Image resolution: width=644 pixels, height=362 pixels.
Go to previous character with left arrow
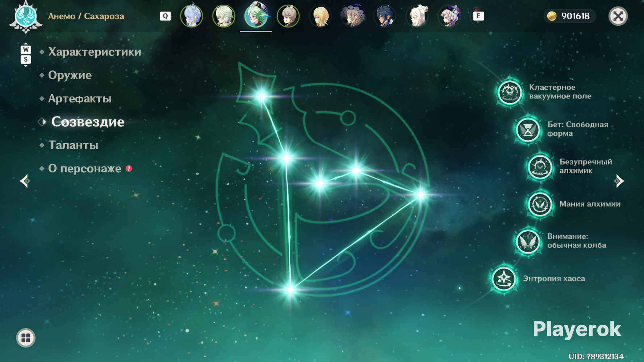tap(25, 181)
